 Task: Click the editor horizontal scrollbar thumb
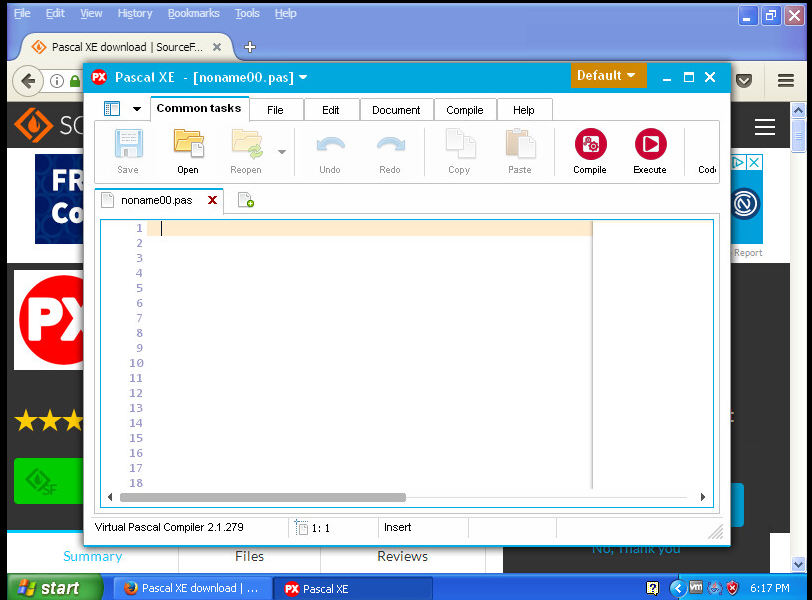tap(262, 497)
